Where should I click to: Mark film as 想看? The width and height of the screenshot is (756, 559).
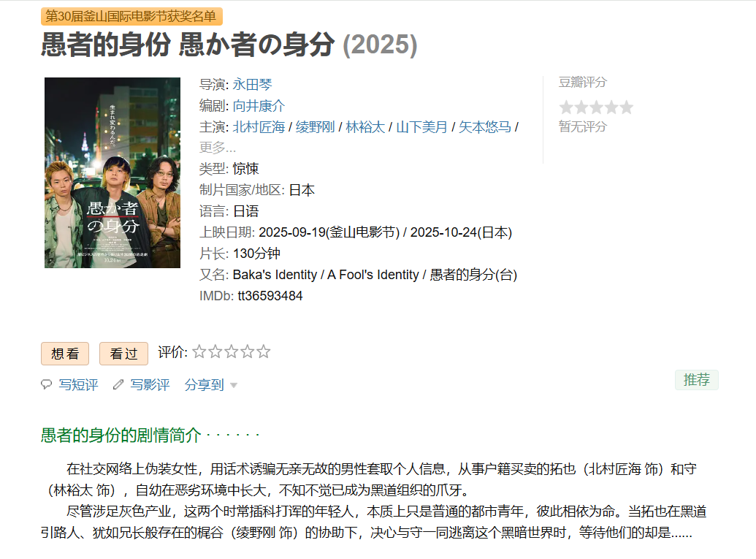pos(65,354)
